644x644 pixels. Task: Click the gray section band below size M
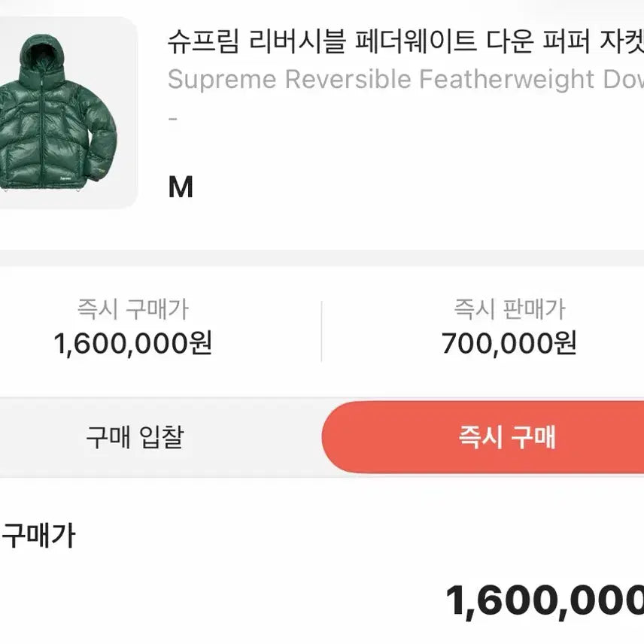point(322,258)
